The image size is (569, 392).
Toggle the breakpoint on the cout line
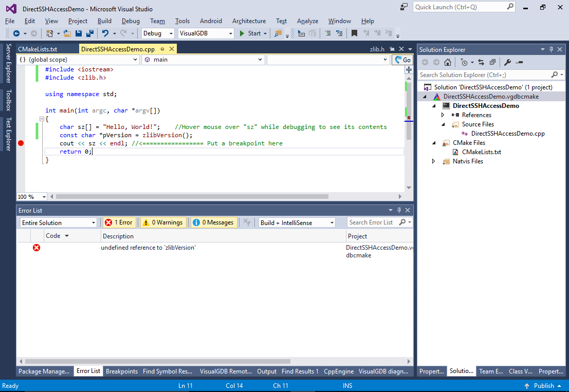click(21, 143)
